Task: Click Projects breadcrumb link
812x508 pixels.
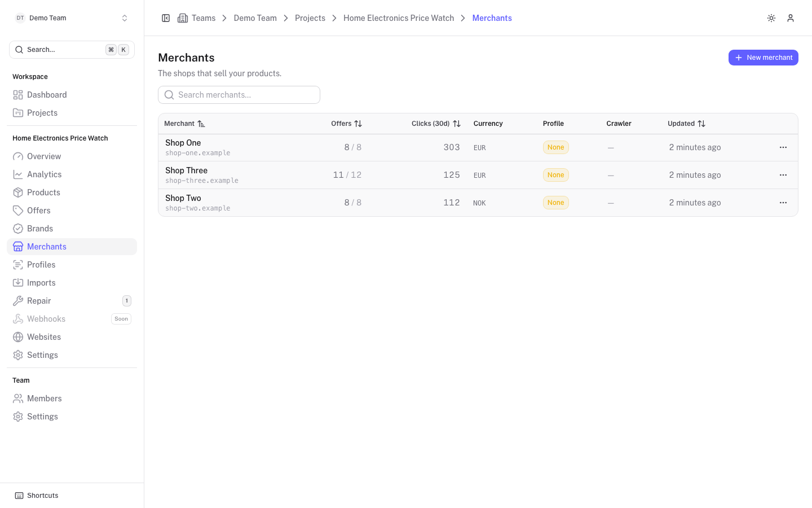Action: 310,18
